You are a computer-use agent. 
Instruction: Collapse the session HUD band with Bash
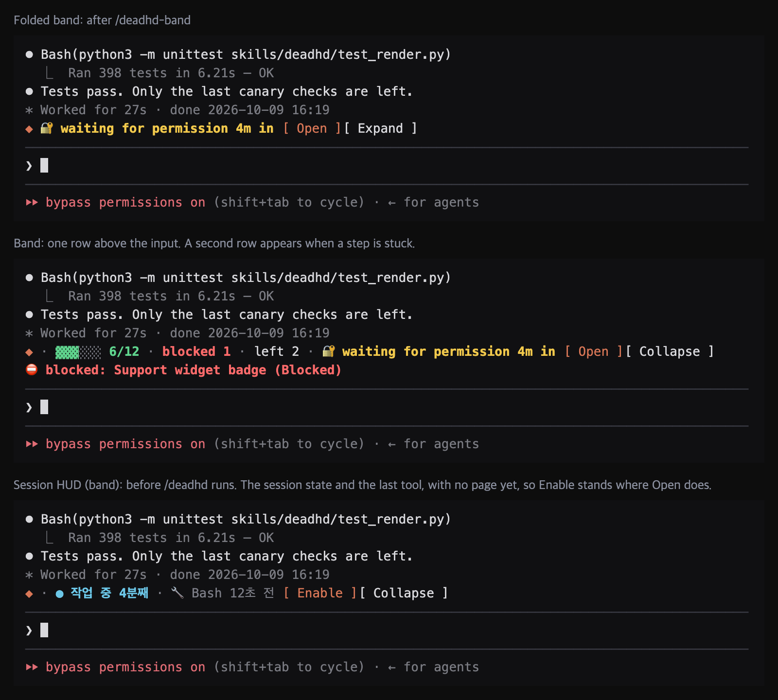pyautogui.click(x=404, y=593)
